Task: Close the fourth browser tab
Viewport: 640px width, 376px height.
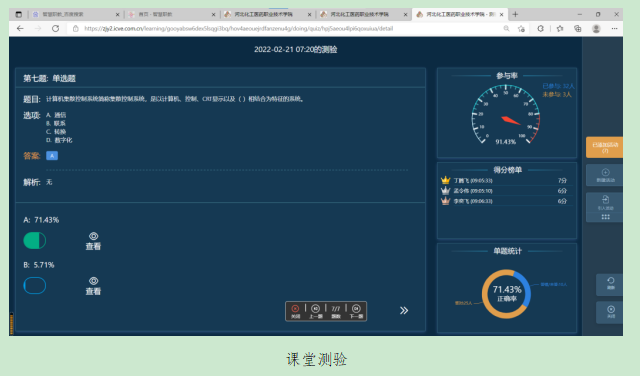Action: (x=405, y=14)
